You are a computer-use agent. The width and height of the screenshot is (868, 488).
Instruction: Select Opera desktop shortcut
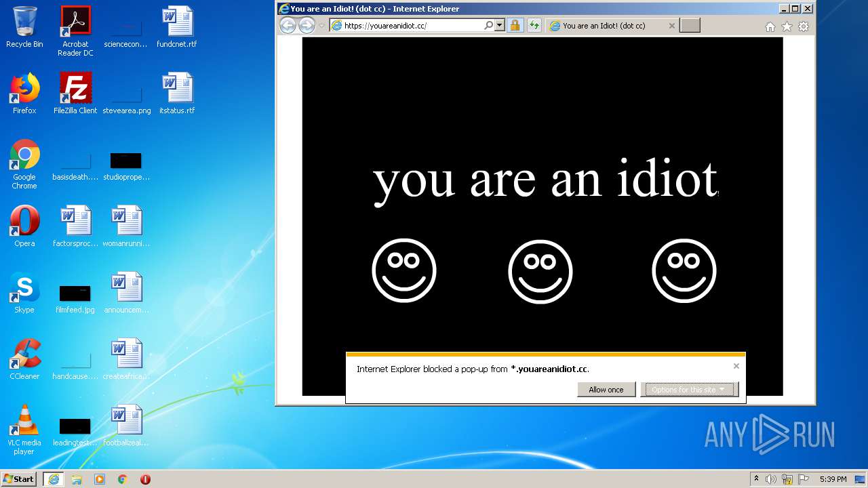[x=24, y=226]
